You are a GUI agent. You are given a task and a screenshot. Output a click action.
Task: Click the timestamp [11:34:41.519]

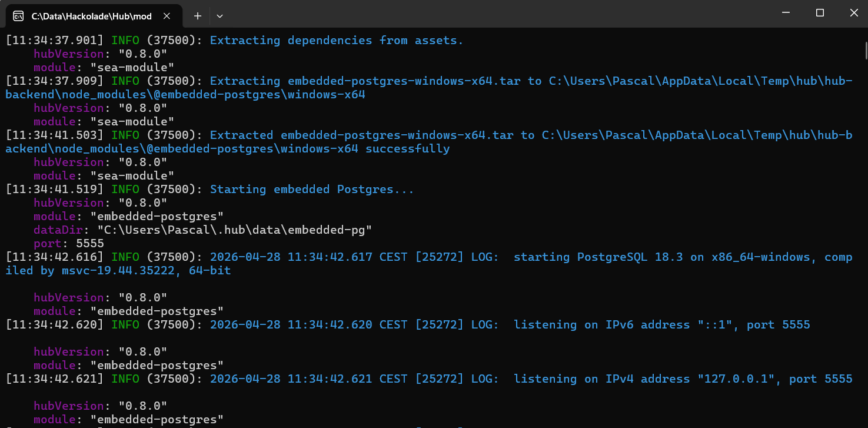[55, 190]
